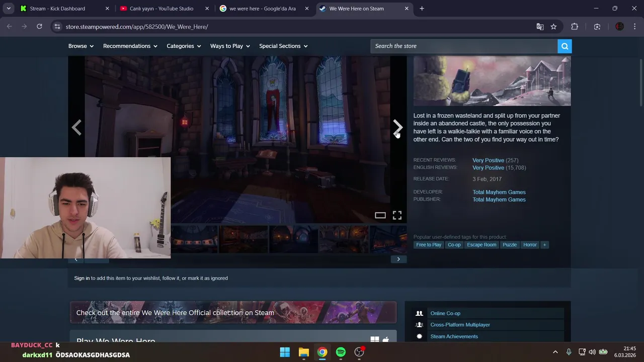Screen dimensions: 644x362
Task: Click the Google Lens screenshot search icon
Action: coord(597,27)
